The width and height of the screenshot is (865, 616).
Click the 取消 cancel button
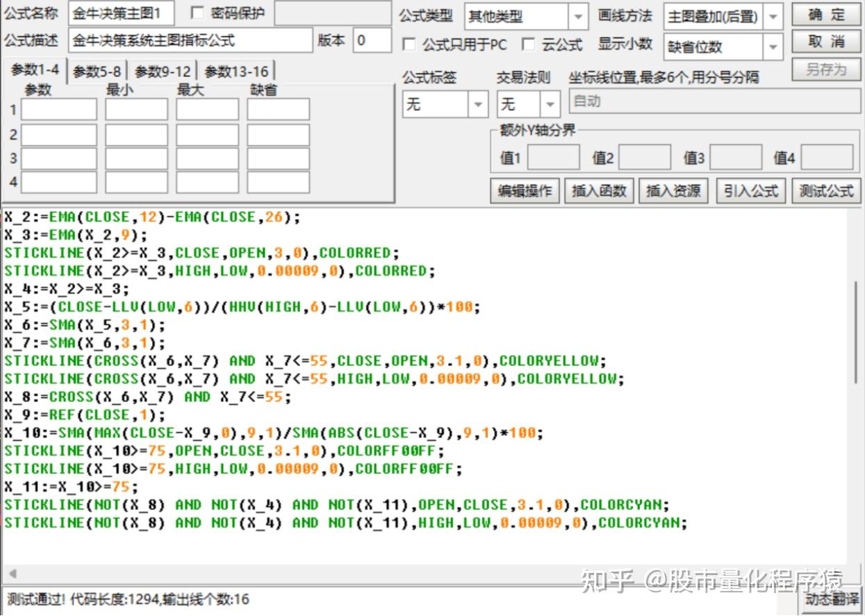826,42
